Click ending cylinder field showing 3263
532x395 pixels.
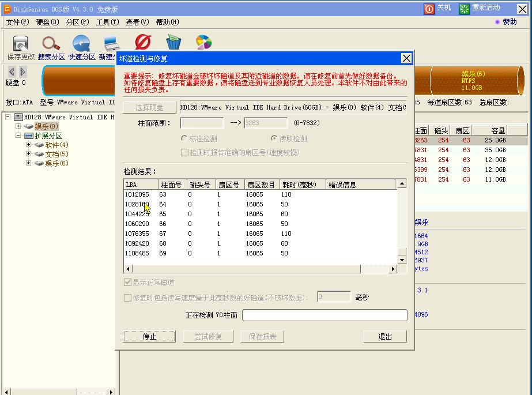click(266, 123)
